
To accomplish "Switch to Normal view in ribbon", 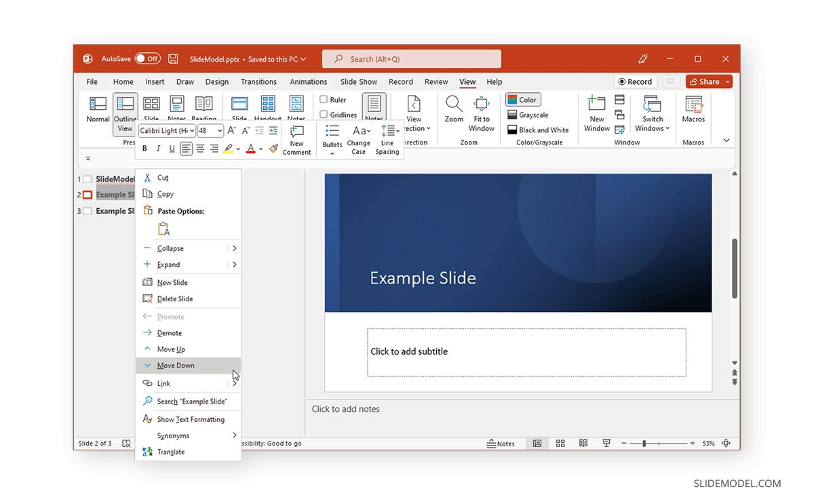I will click(98, 109).
